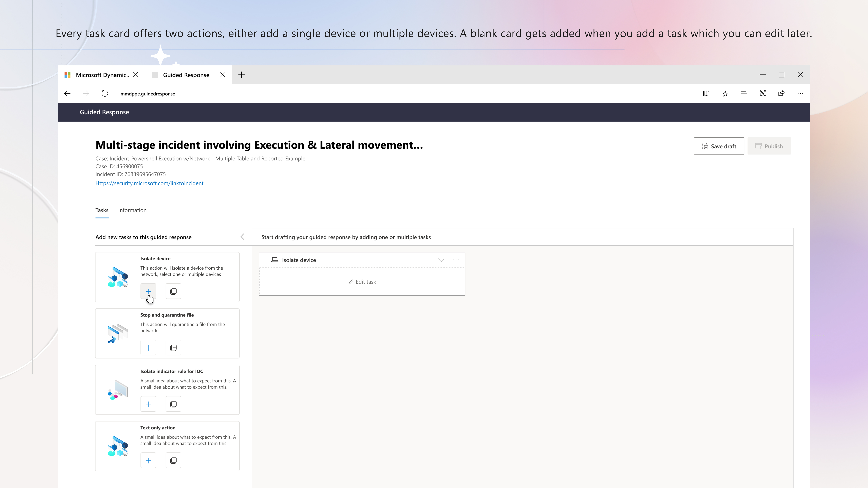The width and height of the screenshot is (868, 488).
Task: Expand the Isolate device task chevron
Action: [441, 260]
